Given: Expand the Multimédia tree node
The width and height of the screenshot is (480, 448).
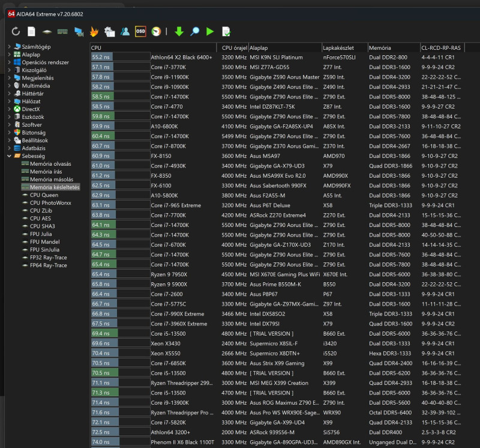Looking at the screenshot, I should point(9,86).
